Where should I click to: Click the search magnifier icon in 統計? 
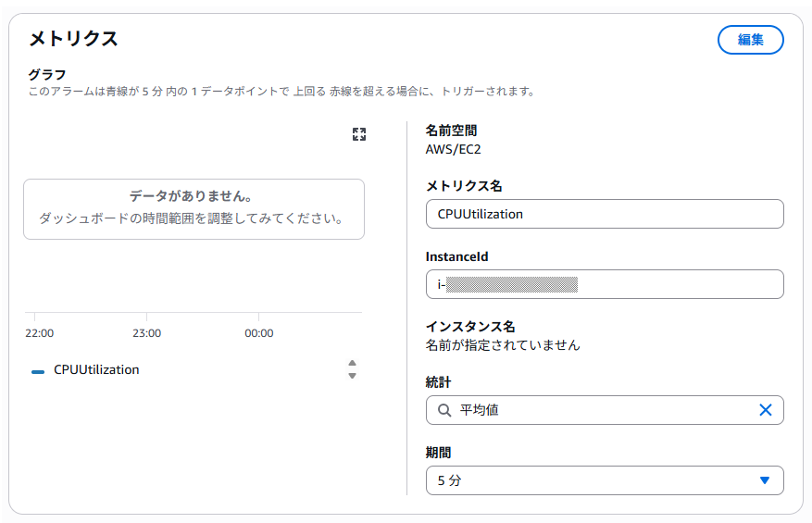tap(444, 410)
